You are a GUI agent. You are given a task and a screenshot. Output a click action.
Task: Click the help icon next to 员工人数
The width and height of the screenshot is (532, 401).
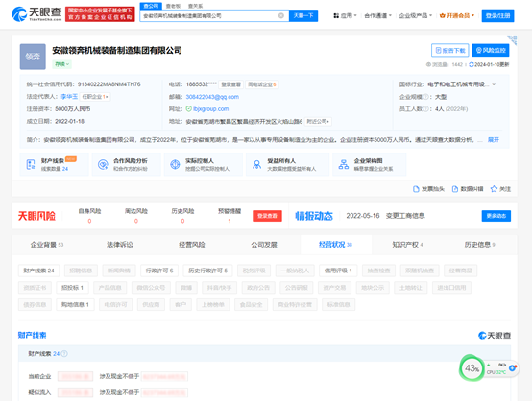coord(426,109)
